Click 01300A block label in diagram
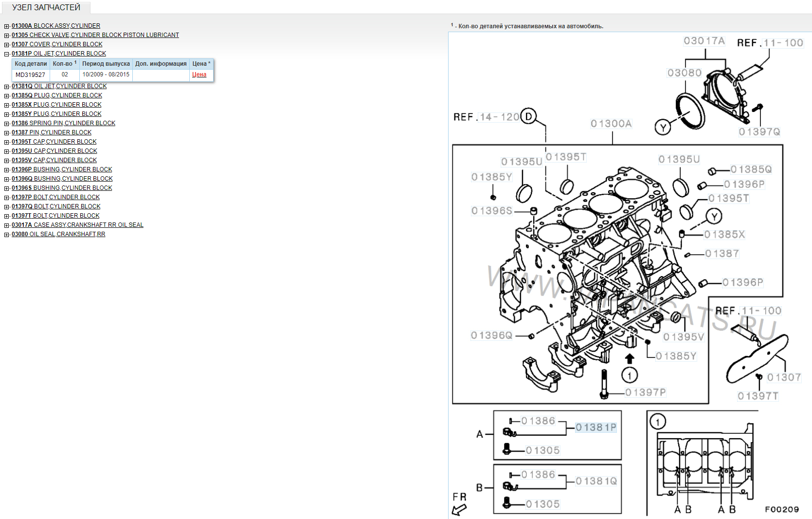 tap(611, 124)
